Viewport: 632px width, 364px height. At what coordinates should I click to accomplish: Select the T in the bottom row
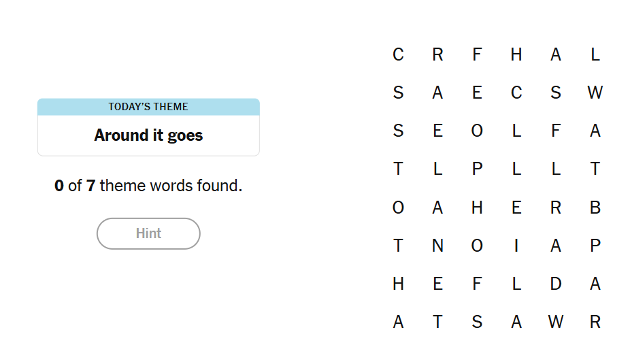coord(437,322)
